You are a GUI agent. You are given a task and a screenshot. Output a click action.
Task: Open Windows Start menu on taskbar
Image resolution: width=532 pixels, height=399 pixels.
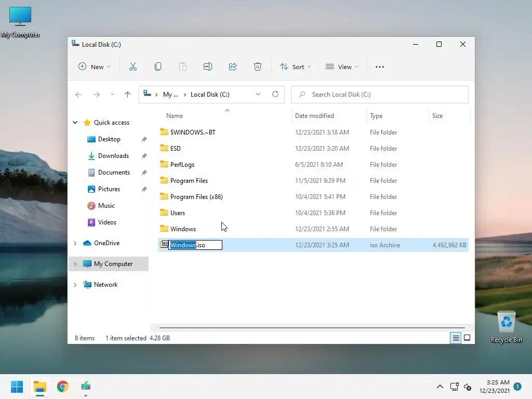pyautogui.click(x=17, y=387)
